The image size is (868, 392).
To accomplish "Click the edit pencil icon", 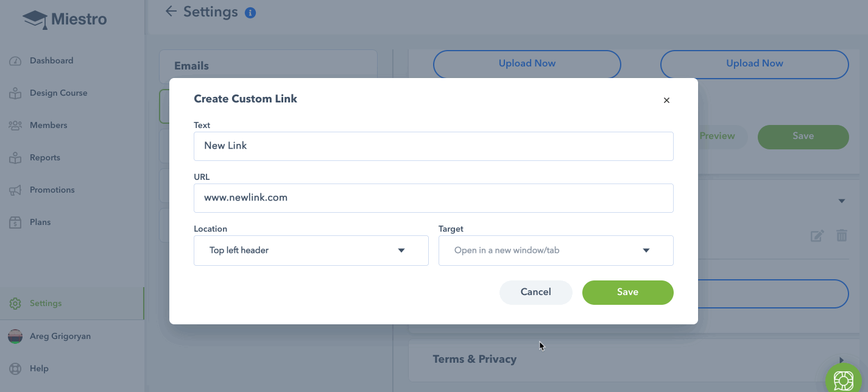I will click(x=817, y=235).
